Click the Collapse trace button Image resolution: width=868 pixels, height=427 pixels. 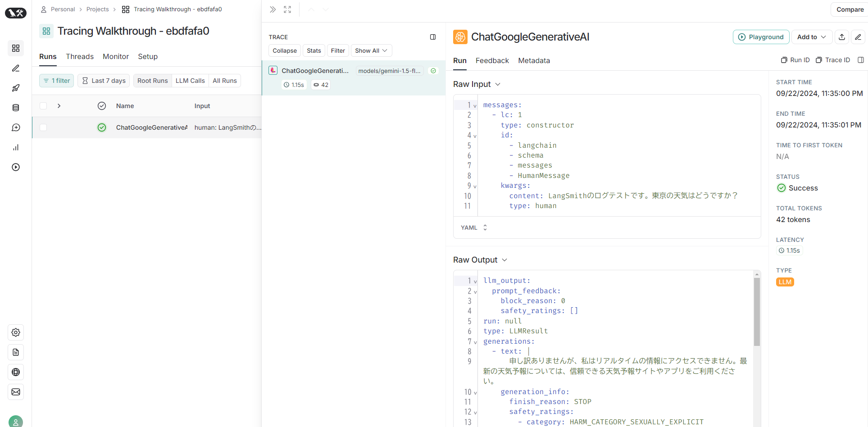pyautogui.click(x=285, y=50)
